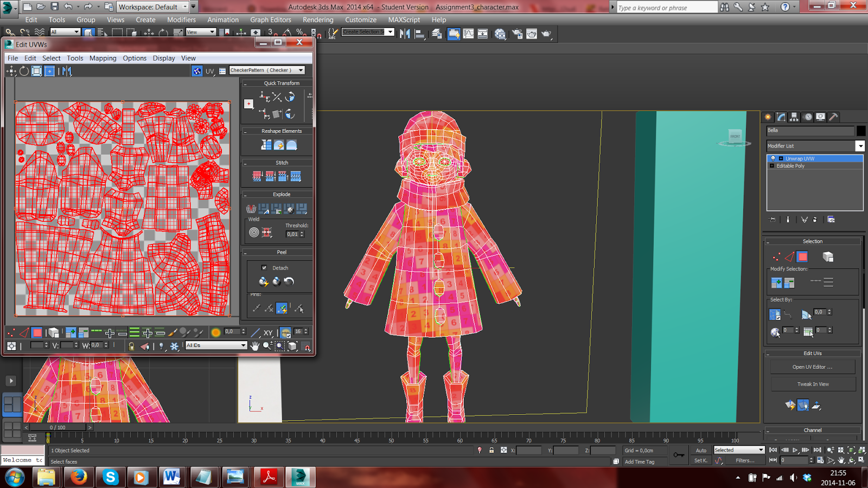Click Stitch Custom icon in Stitch rollout
868x488 pixels.
296,176
